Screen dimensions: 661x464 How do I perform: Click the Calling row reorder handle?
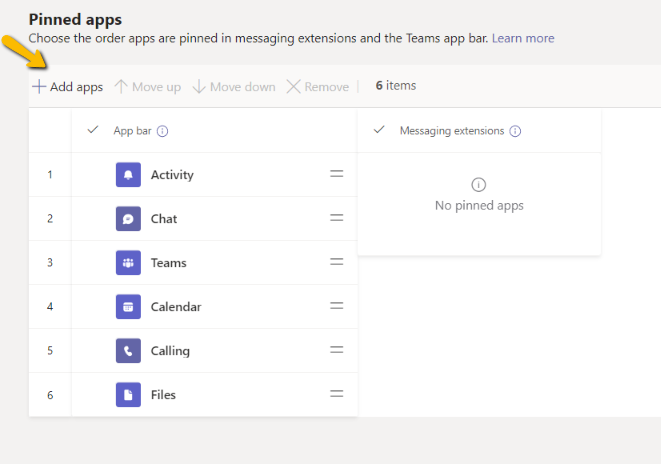[x=336, y=350]
